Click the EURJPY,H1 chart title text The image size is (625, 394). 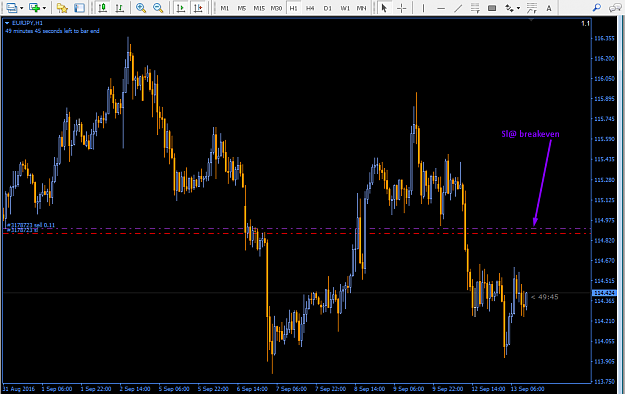coord(27,23)
